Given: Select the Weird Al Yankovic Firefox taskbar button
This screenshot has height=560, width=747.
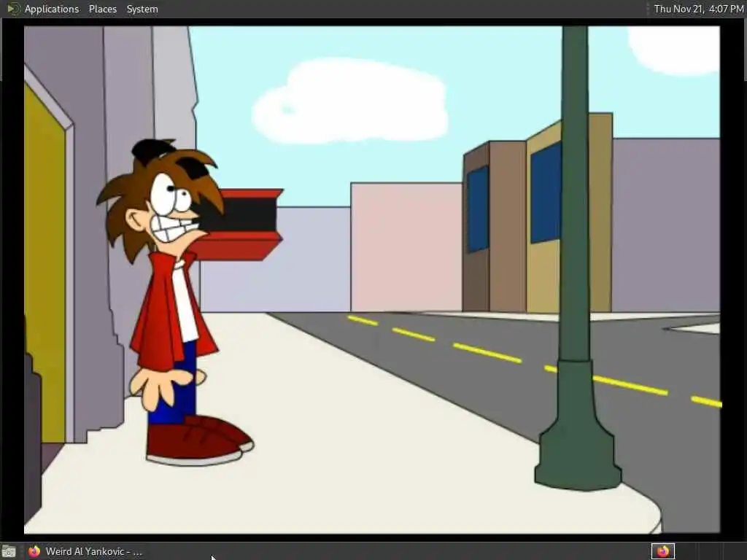Looking at the screenshot, I should pyautogui.click(x=85, y=551).
